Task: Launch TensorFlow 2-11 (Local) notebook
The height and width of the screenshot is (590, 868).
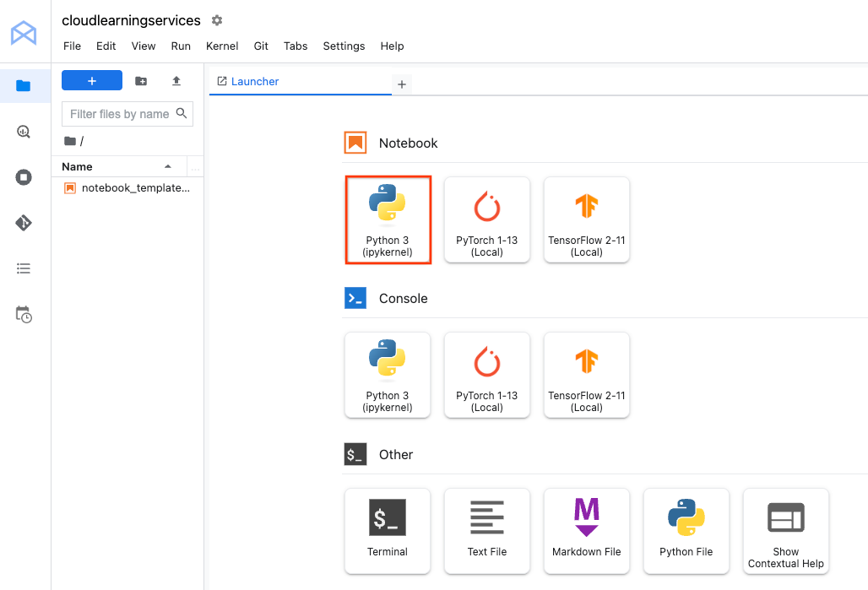Action: click(587, 219)
